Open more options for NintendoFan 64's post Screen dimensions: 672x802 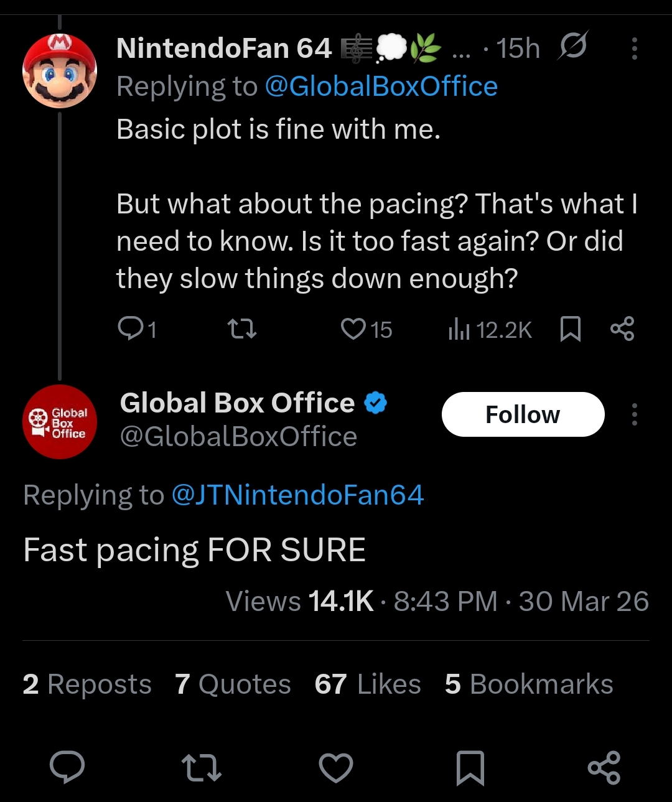click(x=634, y=49)
